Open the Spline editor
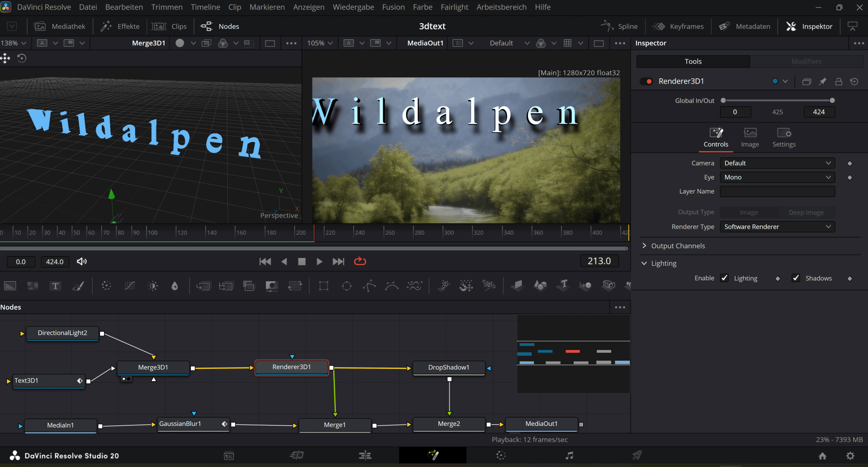Screen dimensions: 868x467 (x=620, y=26)
